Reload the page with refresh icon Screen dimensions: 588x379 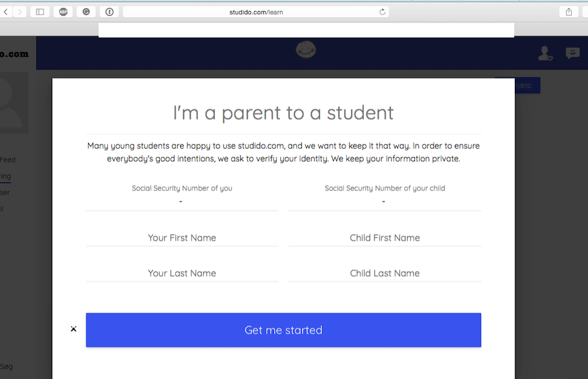[382, 12]
